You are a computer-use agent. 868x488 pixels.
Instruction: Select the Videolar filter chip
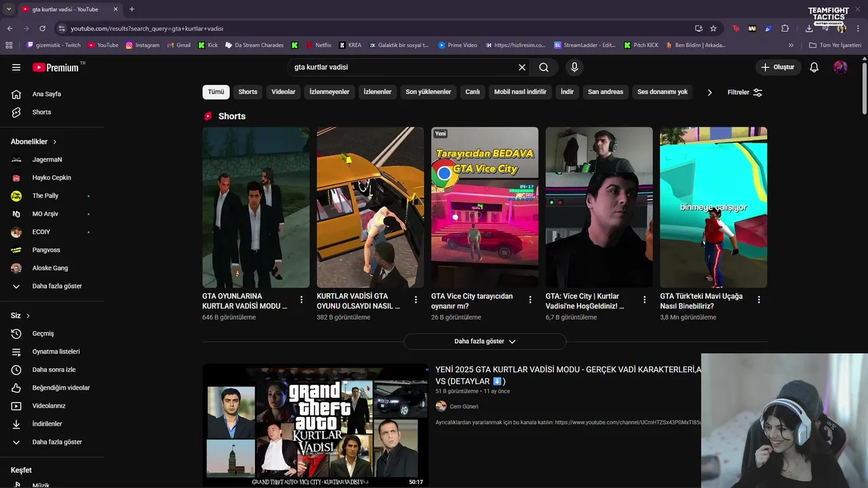[x=283, y=92]
